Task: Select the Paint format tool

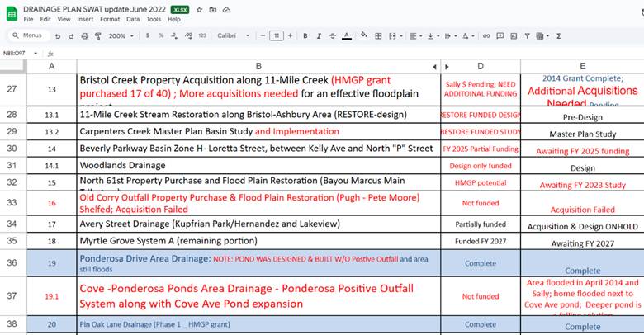Action: tap(97, 36)
